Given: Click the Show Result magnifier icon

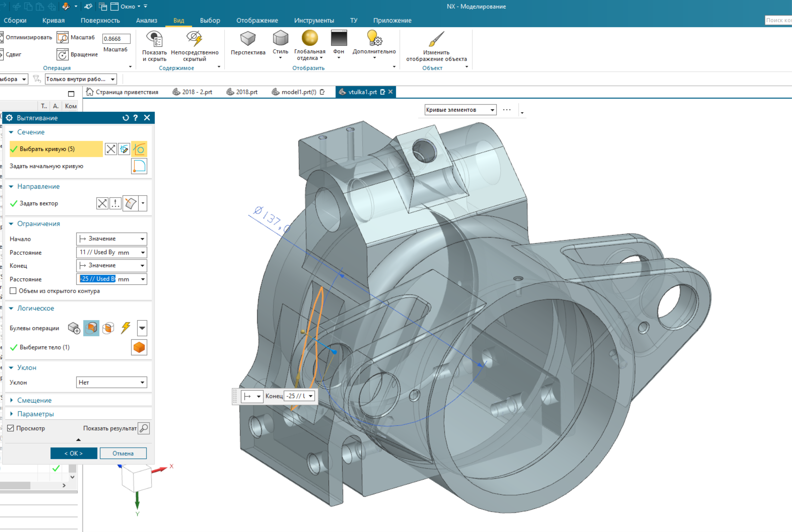Looking at the screenshot, I should tap(144, 428).
